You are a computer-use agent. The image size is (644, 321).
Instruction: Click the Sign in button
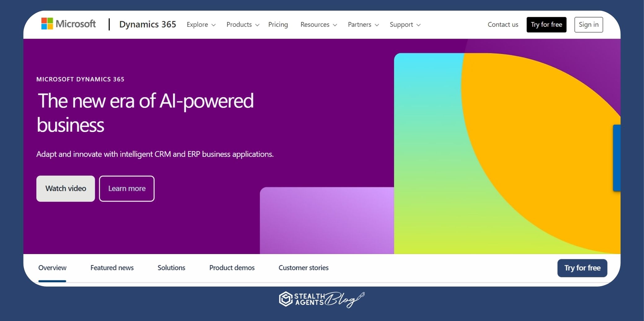(589, 24)
